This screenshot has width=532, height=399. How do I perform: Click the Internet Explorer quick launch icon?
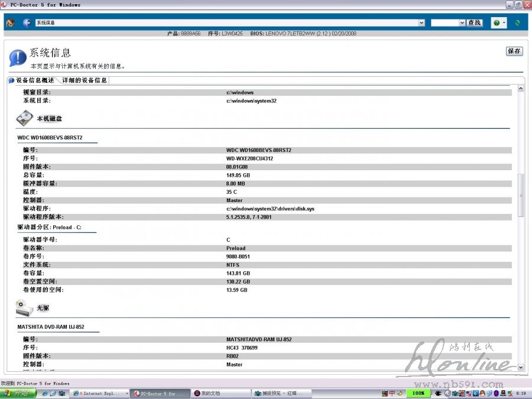44,393
